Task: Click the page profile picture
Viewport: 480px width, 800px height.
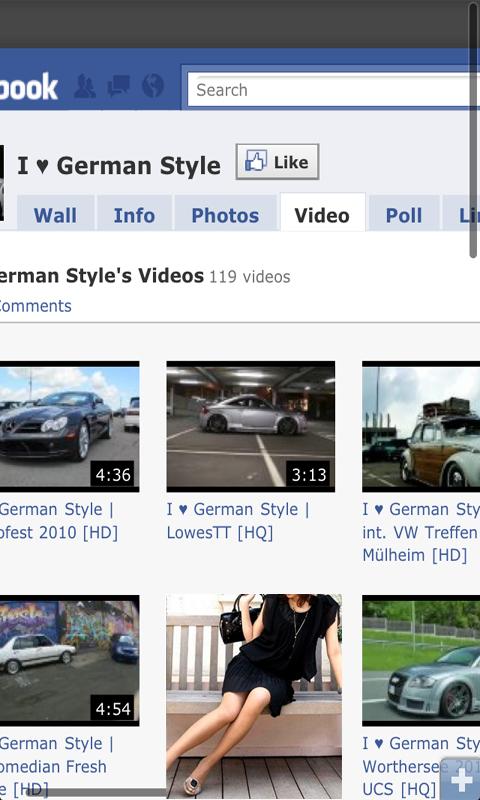Action: [x=2, y=183]
